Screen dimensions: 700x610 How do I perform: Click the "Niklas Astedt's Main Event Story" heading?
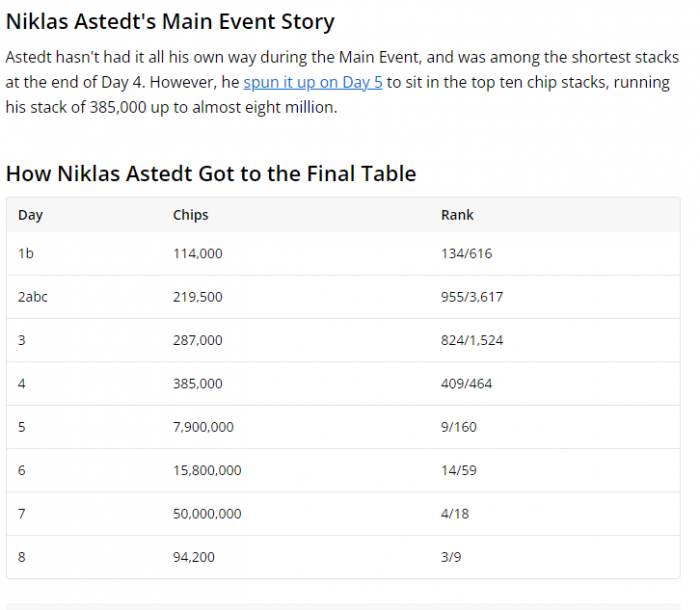(x=170, y=21)
